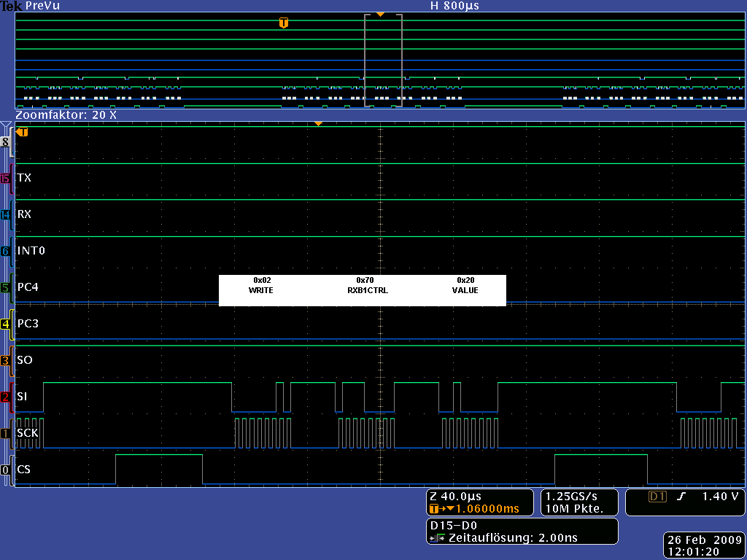The width and height of the screenshot is (747, 560).
Task: Click the channel 5 PC4 indicator
Action: point(6,287)
